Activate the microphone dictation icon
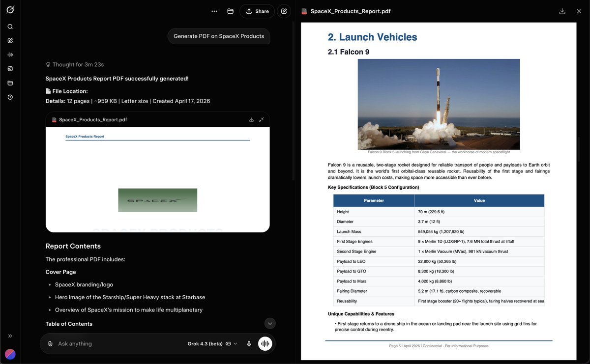Screen dimensions: 590x364 pos(248,343)
